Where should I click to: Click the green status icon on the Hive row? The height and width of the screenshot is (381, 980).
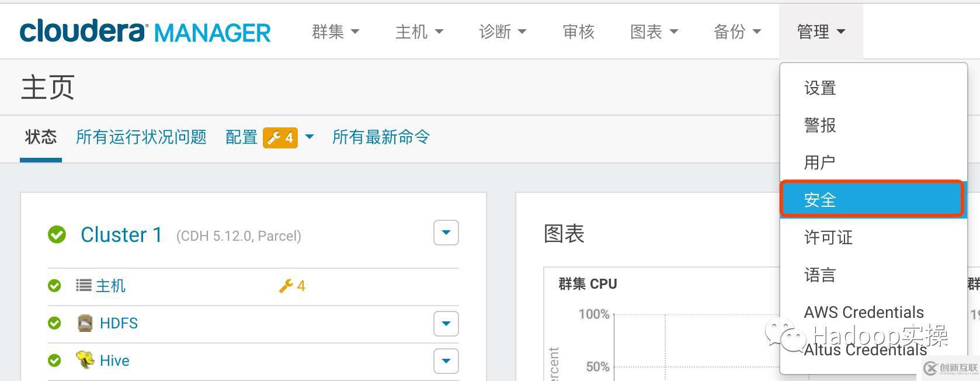point(54,361)
